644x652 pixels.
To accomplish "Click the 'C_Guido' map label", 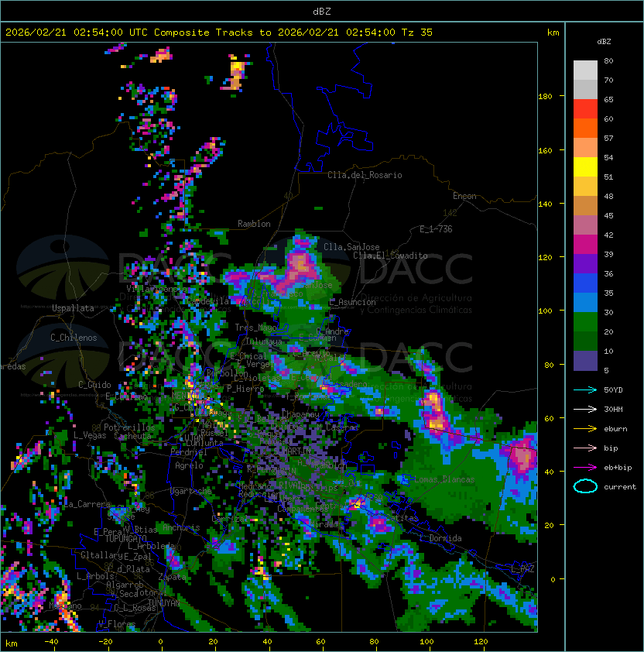I will (94, 385).
